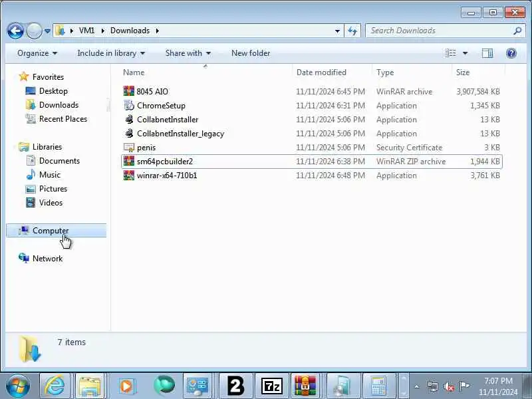The height and width of the screenshot is (399, 532).
Task: Open the Calculator taskbar icon
Action: click(378, 386)
